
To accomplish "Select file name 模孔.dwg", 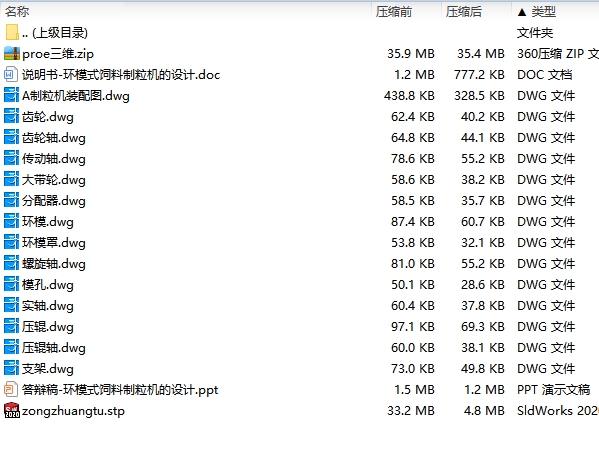I will click(48, 285).
